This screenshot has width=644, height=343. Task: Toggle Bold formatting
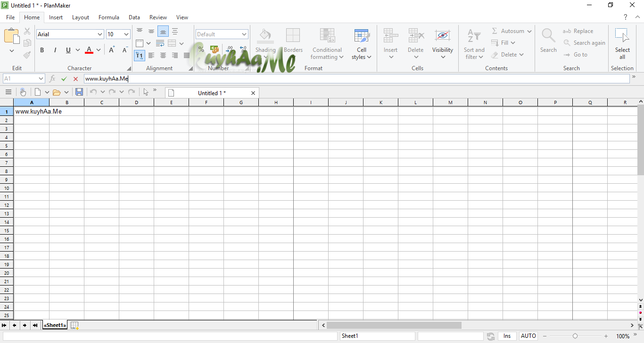tap(42, 50)
